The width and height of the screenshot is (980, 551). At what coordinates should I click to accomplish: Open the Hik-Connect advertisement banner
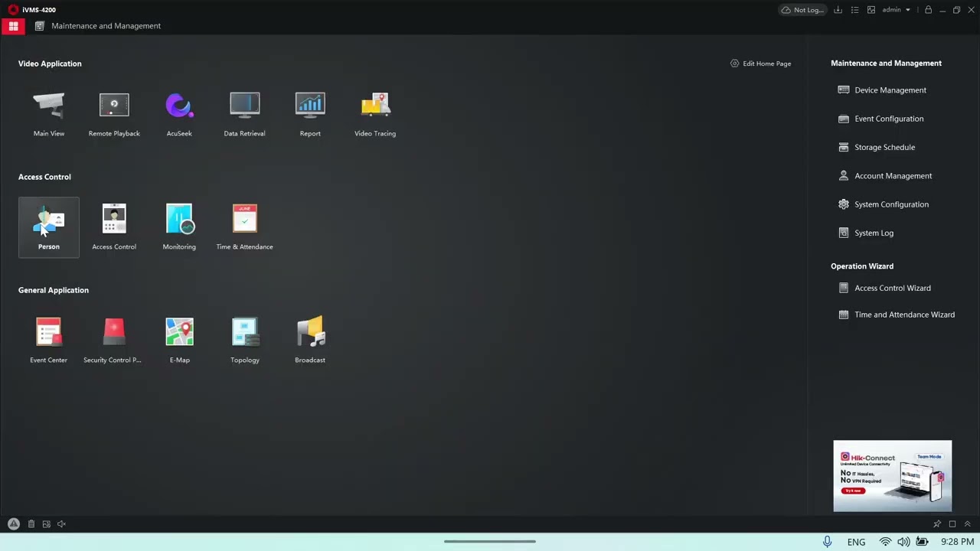point(893,476)
